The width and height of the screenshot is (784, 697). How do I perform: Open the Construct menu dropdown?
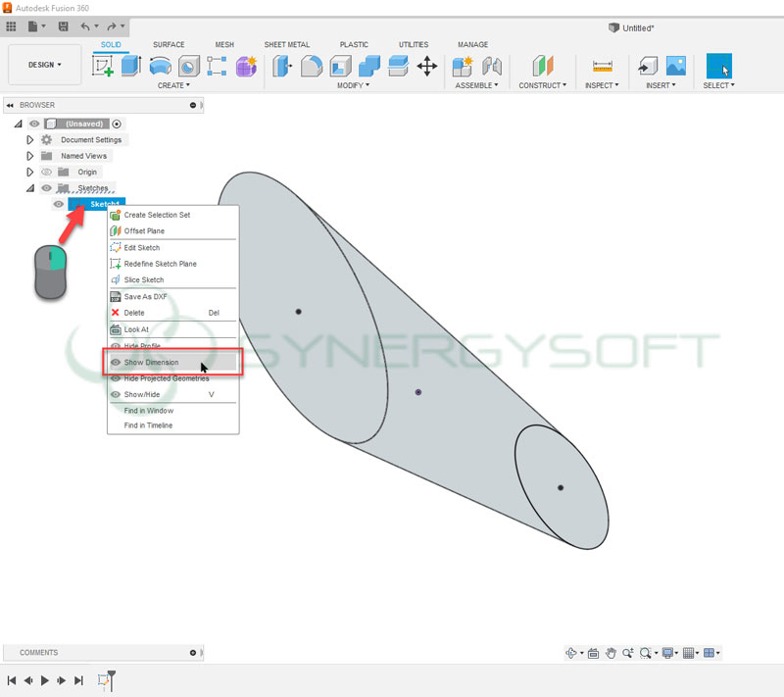542,85
